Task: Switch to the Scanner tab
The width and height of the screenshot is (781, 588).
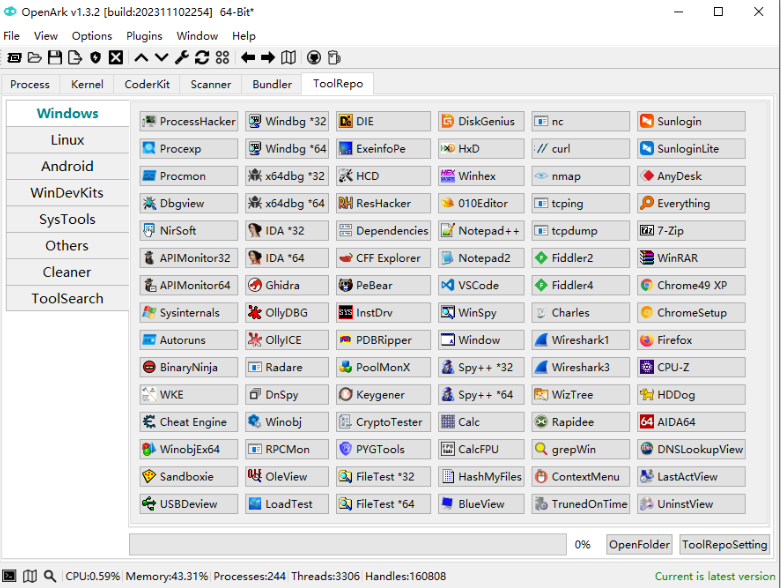Action: click(211, 84)
